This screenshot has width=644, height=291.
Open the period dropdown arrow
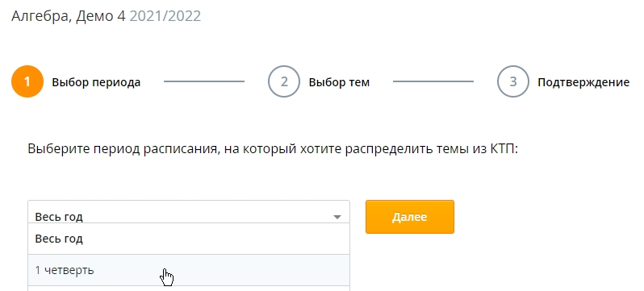pos(337,217)
